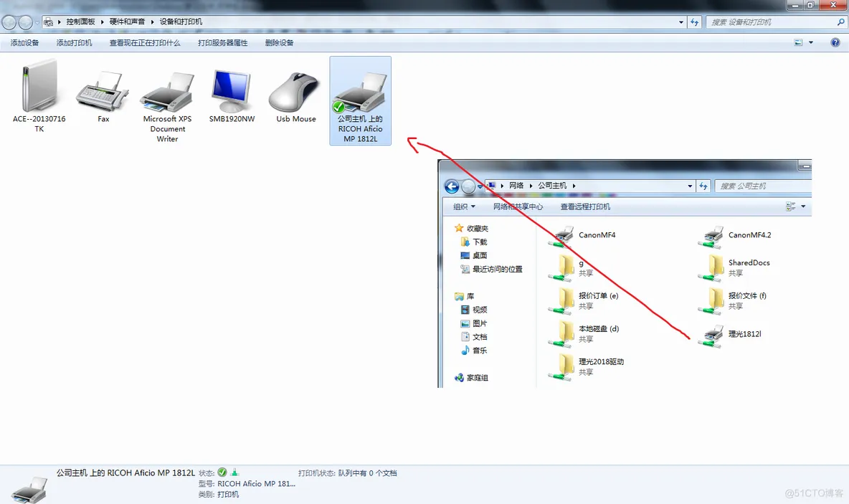Select the Fax device icon
The image size is (849, 504).
(x=103, y=96)
